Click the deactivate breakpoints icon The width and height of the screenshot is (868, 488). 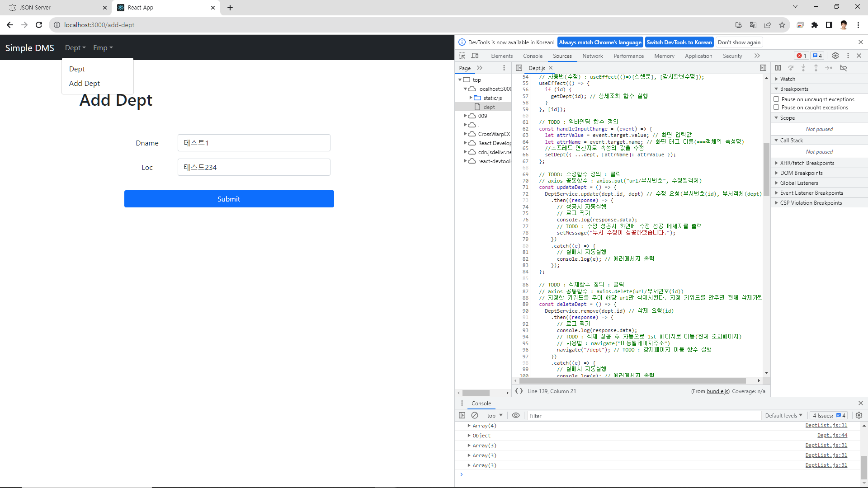[844, 68]
